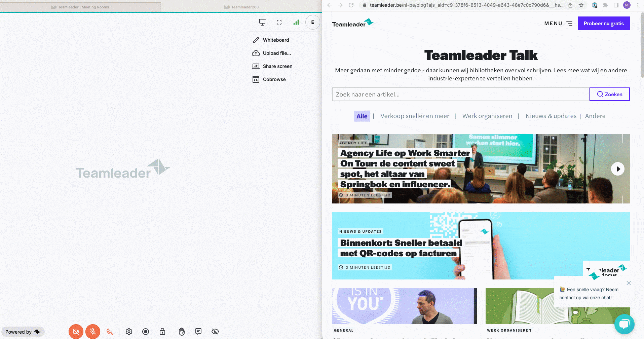Start Cobrowse from the share menu
Viewport: 644px width, 339px height.
(269, 79)
